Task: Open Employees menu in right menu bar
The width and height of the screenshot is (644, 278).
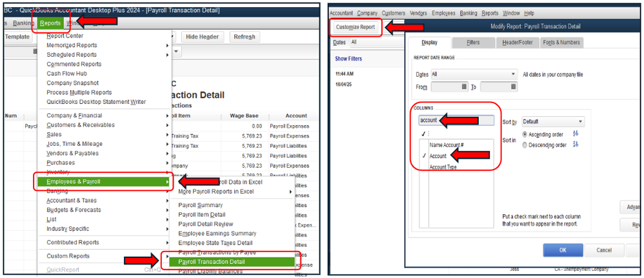Action: tap(443, 13)
